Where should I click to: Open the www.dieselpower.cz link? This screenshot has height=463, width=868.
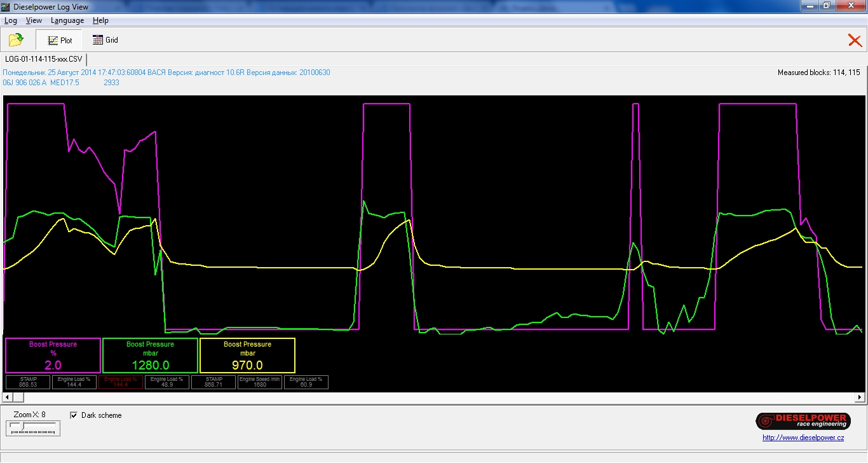tap(803, 438)
